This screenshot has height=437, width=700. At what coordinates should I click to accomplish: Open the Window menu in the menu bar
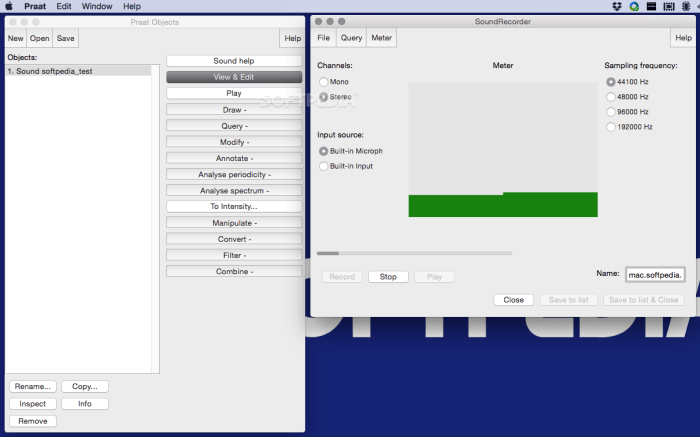point(97,6)
